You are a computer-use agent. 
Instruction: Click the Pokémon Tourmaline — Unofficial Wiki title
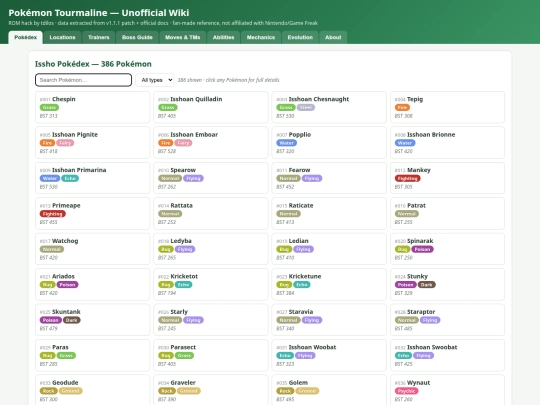tap(99, 13)
